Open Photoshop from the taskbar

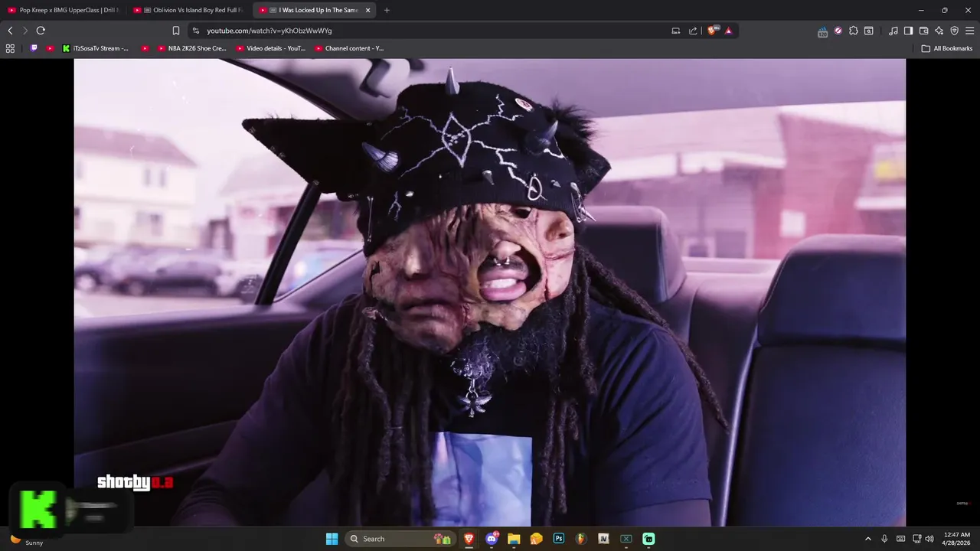click(559, 539)
